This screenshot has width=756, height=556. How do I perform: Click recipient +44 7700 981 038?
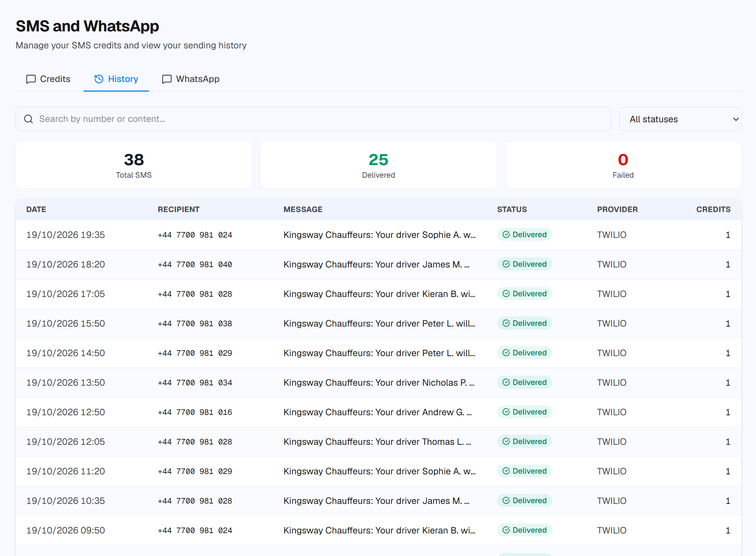tap(195, 324)
